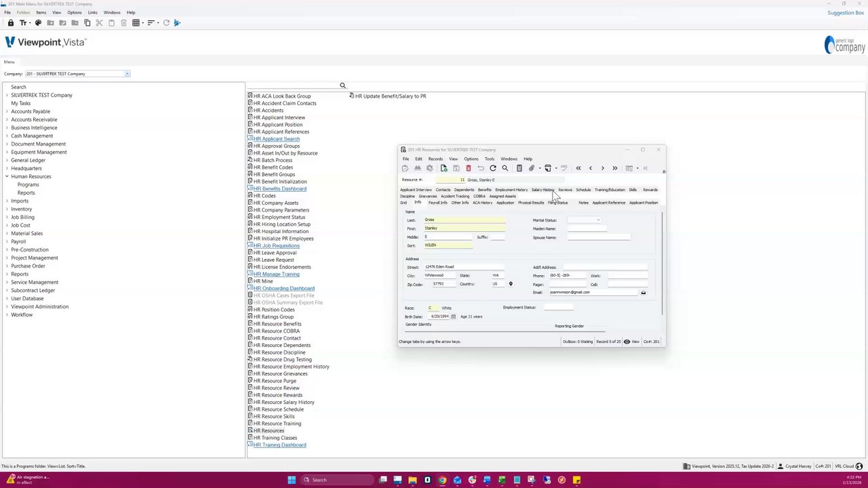Viewport: 868px width, 488px height.
Task: Click search magnifier in HR Resources toolbar
Action: click(505, 168)
